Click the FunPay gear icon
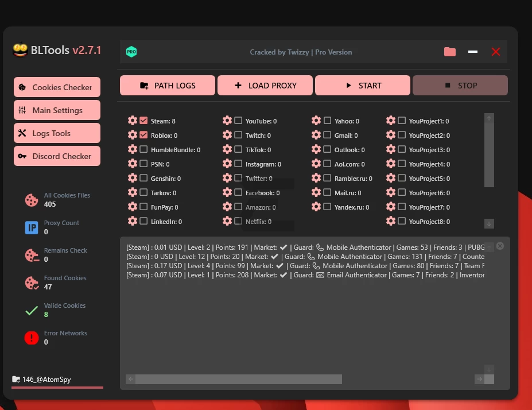This screenshot has height=410, width=532. (x=133, y=206)
